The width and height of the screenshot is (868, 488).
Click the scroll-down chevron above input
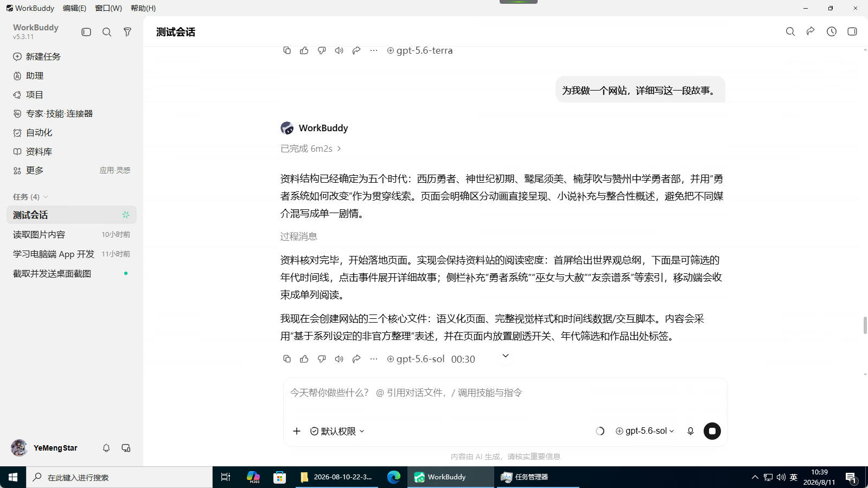tap(506, 356)
